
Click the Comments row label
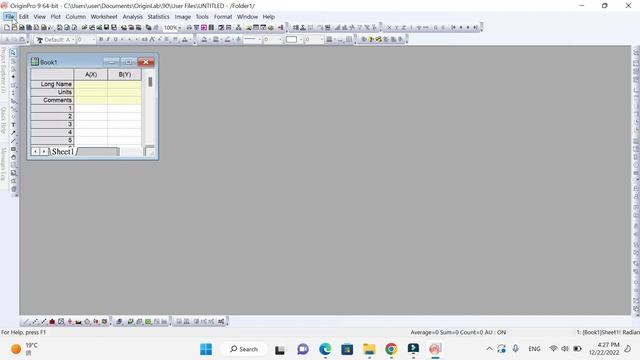tap(52, 100)
